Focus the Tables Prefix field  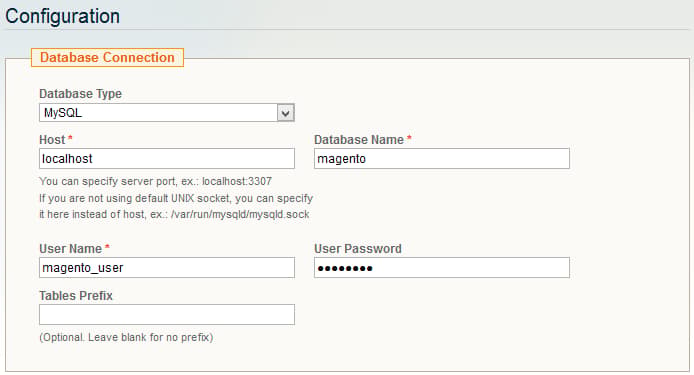(166, 314)
